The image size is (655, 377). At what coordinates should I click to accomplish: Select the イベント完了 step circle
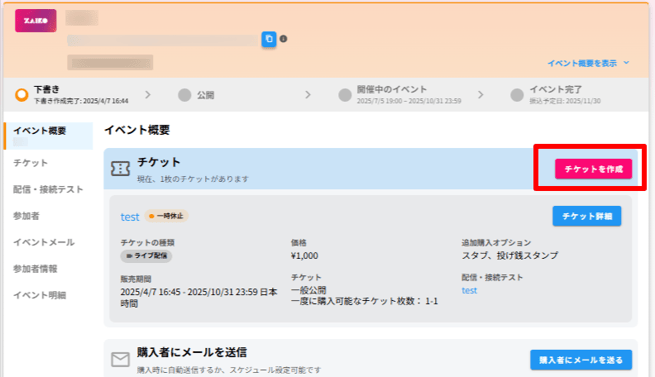(517, 95)
